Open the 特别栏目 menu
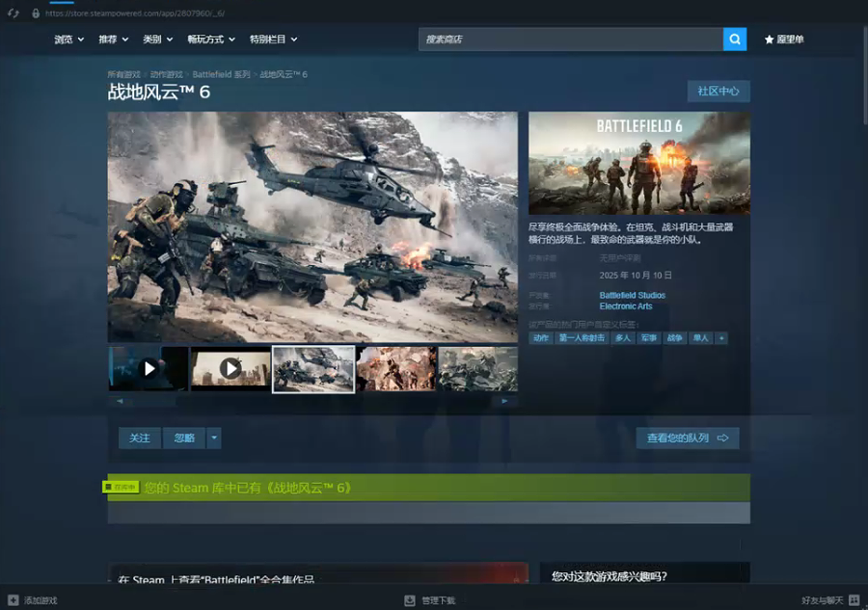Screen dimensions: 868x610 [273, 40]
